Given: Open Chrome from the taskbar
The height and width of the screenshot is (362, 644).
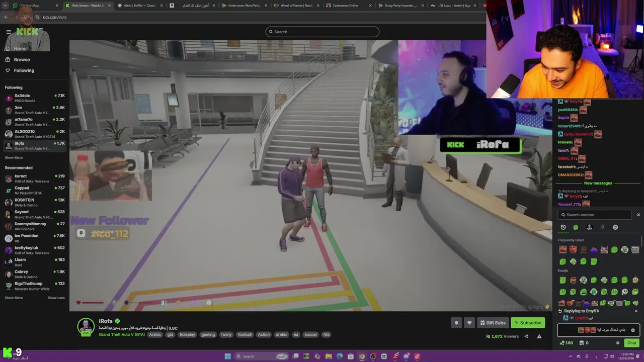Looking at the screenshot, I should point(361,356).
